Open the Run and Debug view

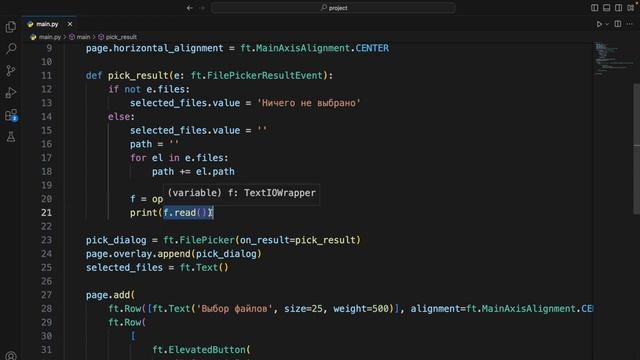tap(11, 93)
